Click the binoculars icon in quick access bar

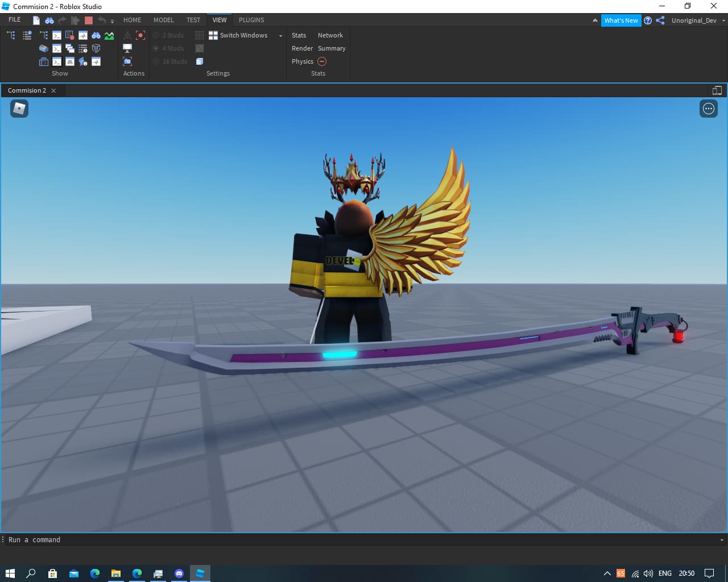pos(49,20)
